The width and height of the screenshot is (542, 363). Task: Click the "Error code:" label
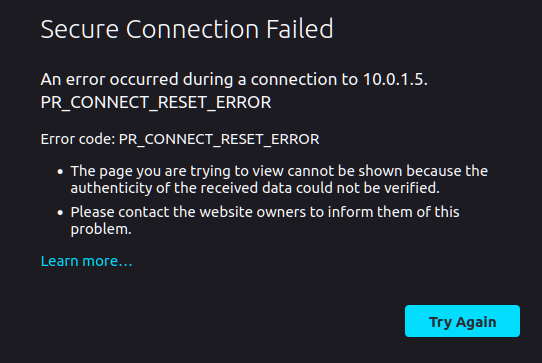click(78, 139)
